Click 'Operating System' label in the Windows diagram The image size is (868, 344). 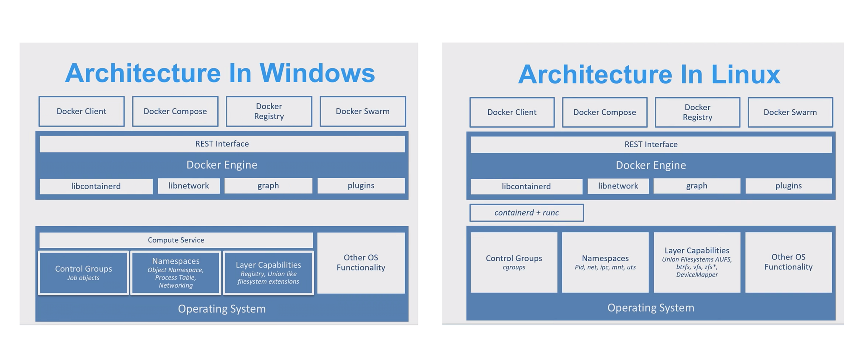222,309
